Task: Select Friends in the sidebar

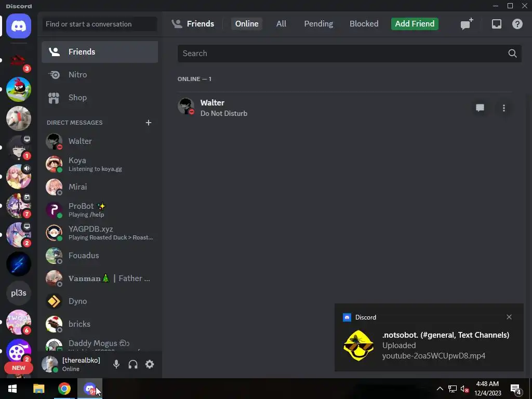Action: click(100, 52)
